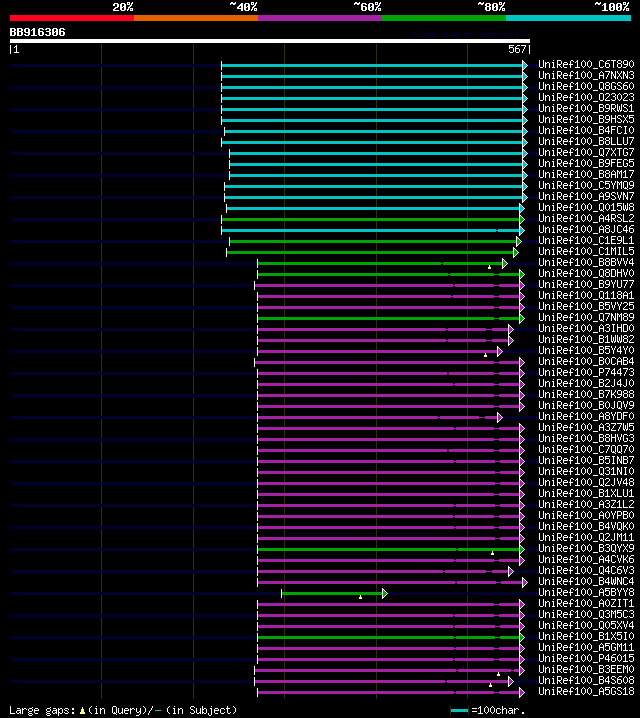Click the white BB916306 query sequence bar
This screenshot has height=718, width=640.
(270, 41)
